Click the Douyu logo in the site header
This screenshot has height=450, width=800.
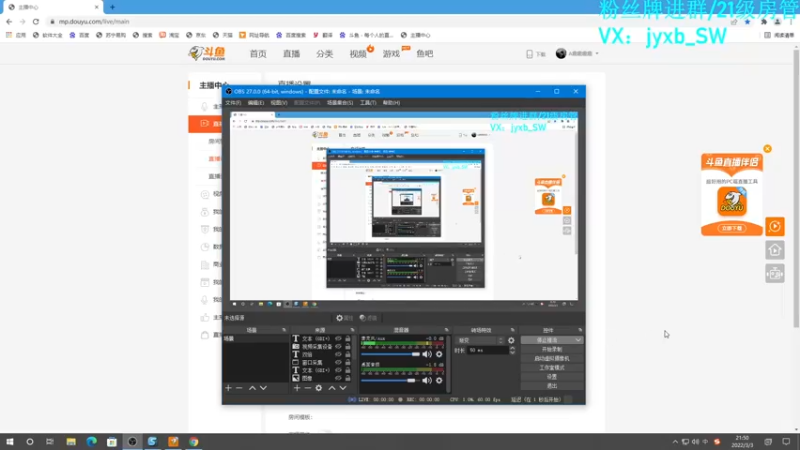pyautogui.click(x=207, y=53)
